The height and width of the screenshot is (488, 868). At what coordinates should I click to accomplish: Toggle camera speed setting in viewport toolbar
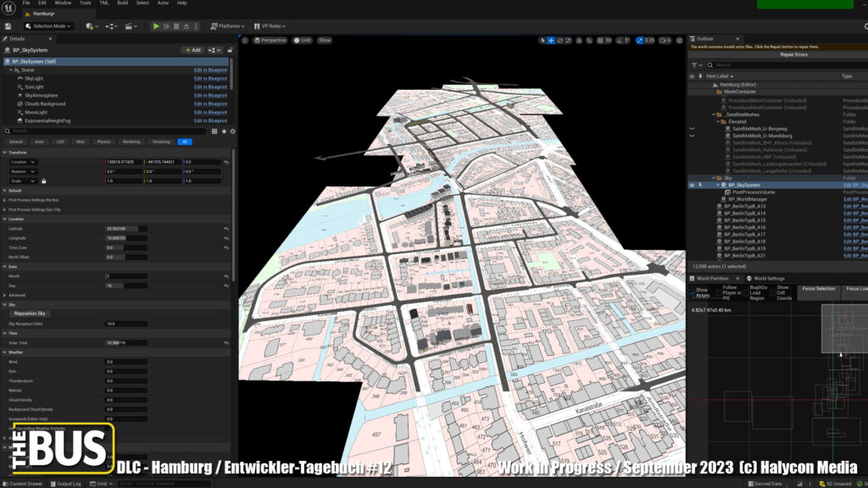pos(665,40)
